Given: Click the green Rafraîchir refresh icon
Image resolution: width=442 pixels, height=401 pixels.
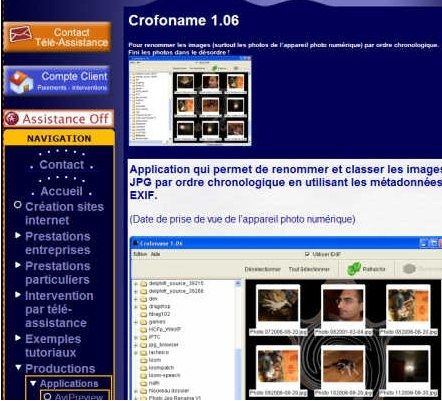Looking at the screenshot, I should 354,269.
